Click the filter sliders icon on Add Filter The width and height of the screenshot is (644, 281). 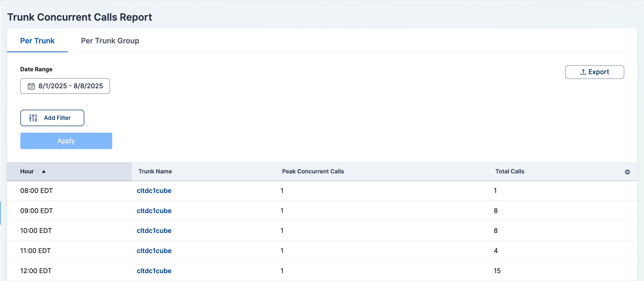[33, 118]
